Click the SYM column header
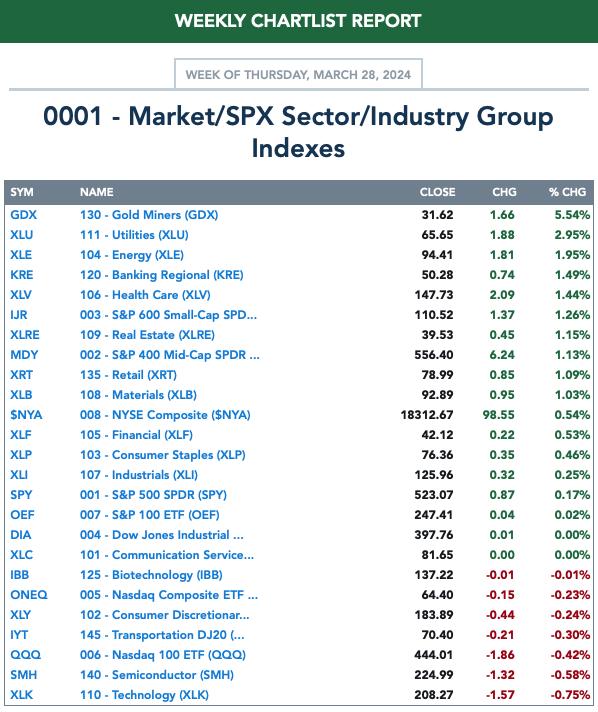This screenshot has width=598, height=712. (22, 192)
